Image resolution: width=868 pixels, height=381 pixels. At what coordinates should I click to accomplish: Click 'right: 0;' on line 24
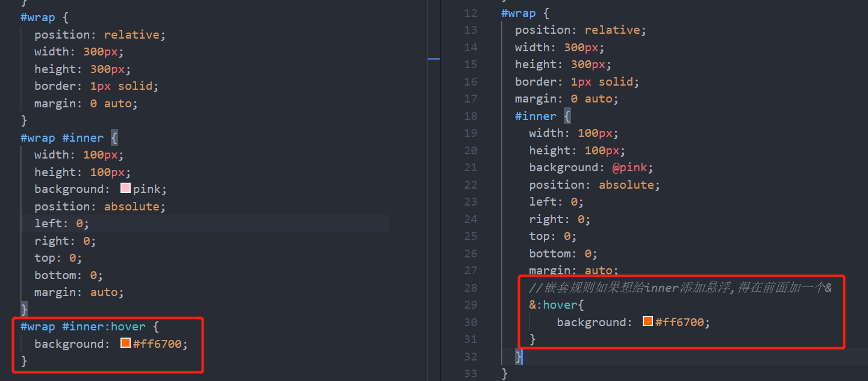tap(560, 219)
